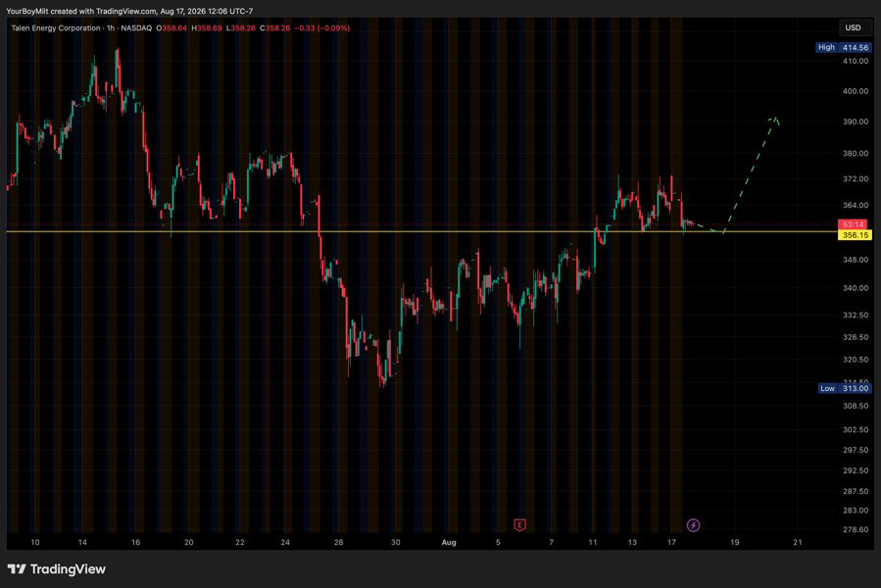881x588 pixels.
Task: Click date 14 on the time axis
Action: click(82, 543)
